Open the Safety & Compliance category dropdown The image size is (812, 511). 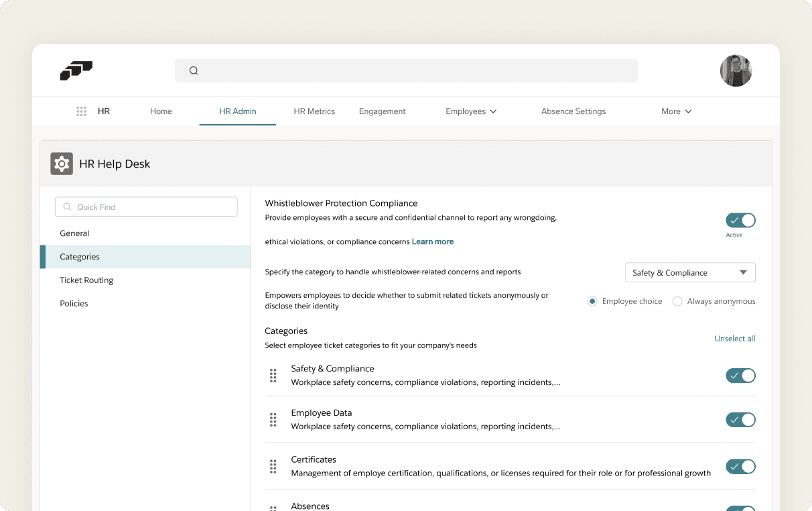click(690, 272)
